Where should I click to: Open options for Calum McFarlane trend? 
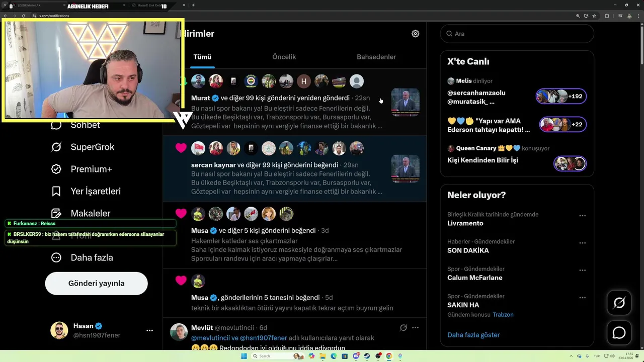click(582, 270)
